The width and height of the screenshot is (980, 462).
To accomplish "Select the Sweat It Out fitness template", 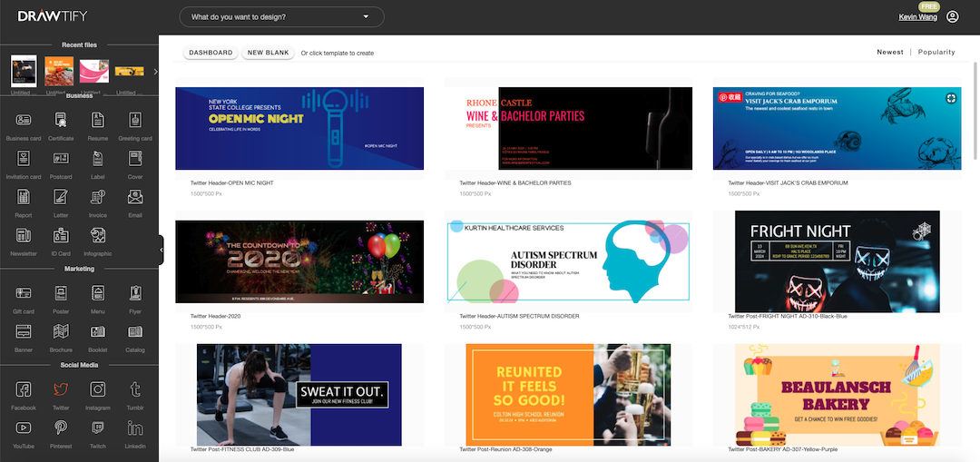I will pyautogui.click(x=299, y=395).
